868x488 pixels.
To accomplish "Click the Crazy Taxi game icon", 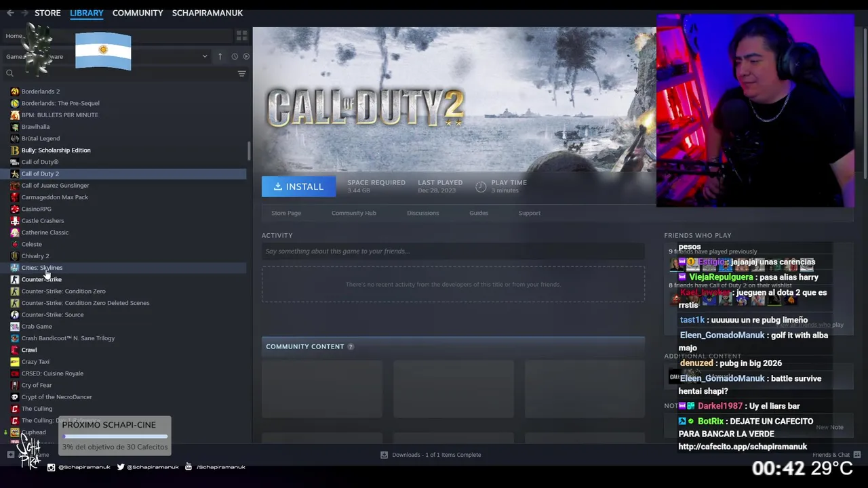I will point(15,362).
